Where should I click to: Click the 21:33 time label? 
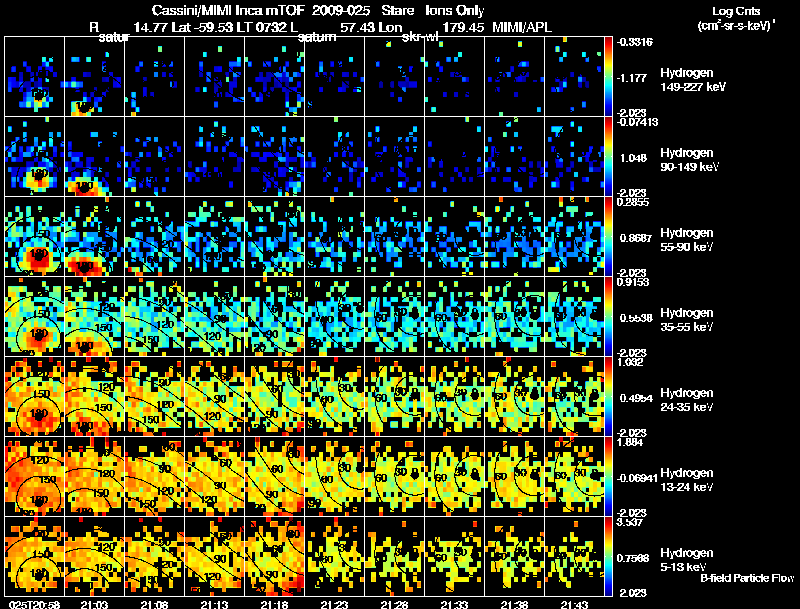click(x=454, y=604)
